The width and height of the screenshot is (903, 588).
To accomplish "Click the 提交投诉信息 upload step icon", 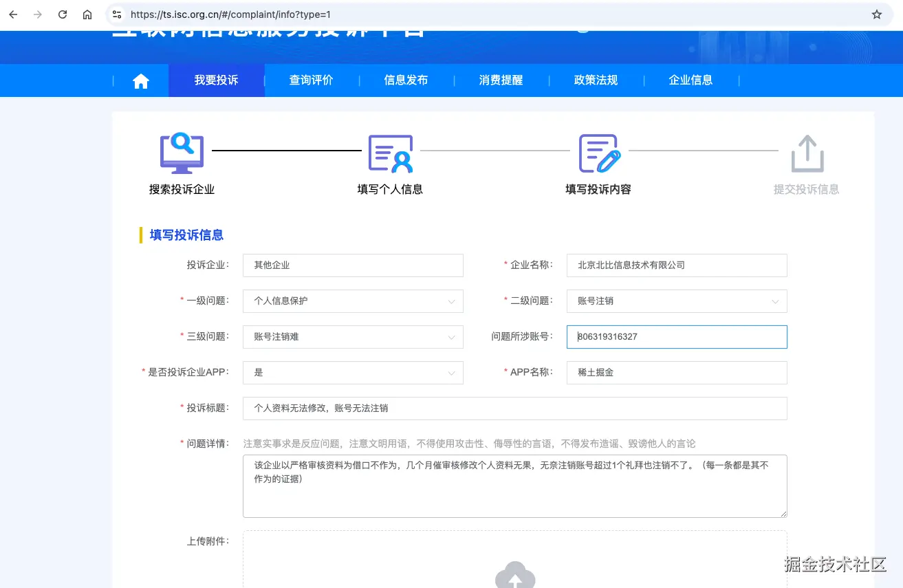I will [806, 152].
